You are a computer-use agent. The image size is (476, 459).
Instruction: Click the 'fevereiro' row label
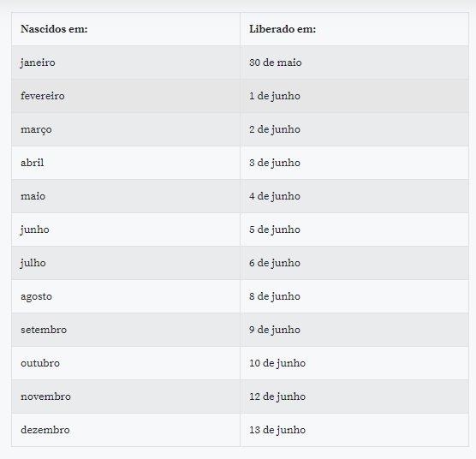click(43, 96)
